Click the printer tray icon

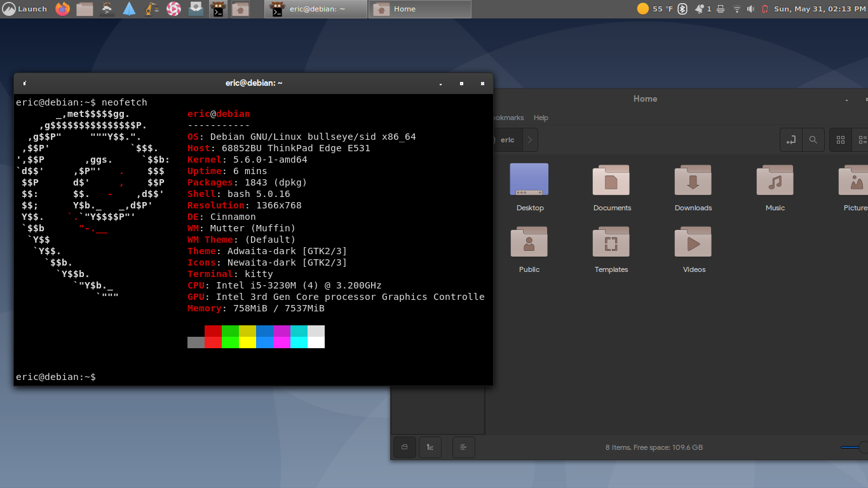tap(720, 9)
